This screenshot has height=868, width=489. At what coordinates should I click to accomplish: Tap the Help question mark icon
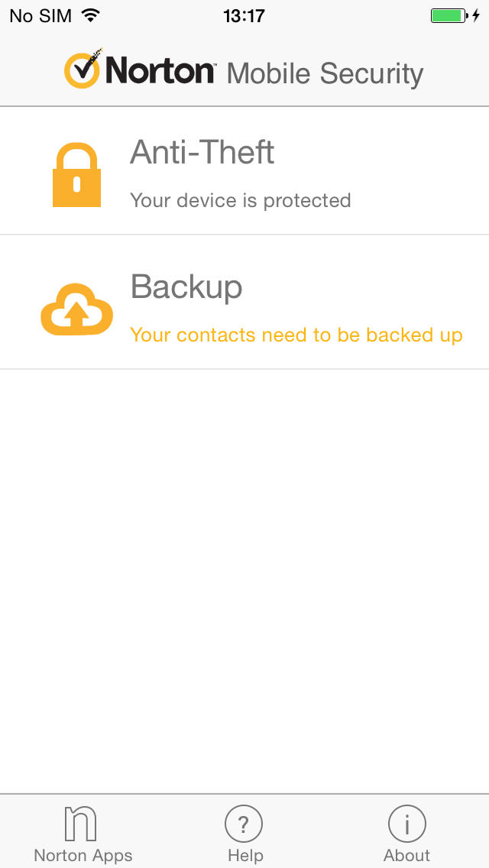pyautogui.click(x=244, y=824)
